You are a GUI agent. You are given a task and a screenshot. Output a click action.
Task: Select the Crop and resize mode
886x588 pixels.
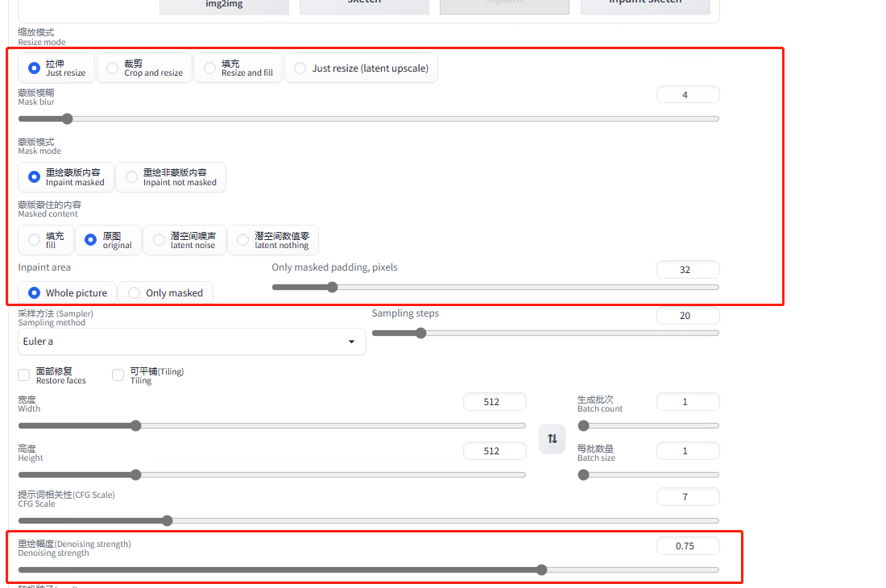point(145,68)
